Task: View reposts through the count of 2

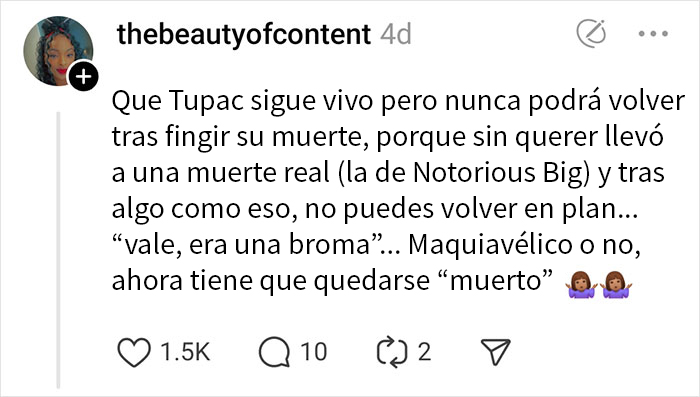Action: pyautogui.click(x=424, y=352)
